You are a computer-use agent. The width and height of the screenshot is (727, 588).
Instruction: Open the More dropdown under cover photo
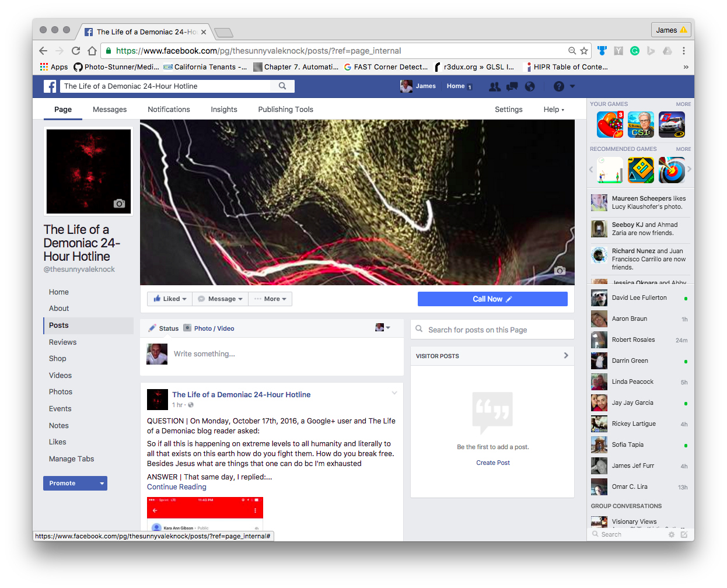pyautogui.click(x=270, y=299)
